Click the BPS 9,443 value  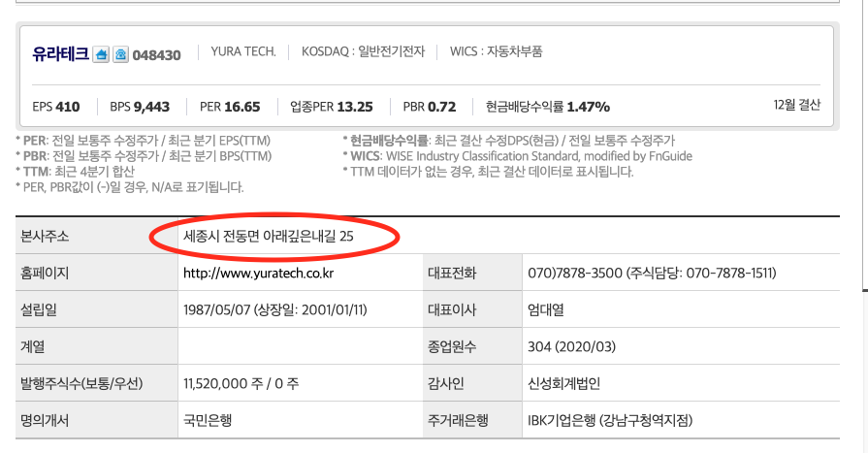point(140,107)
